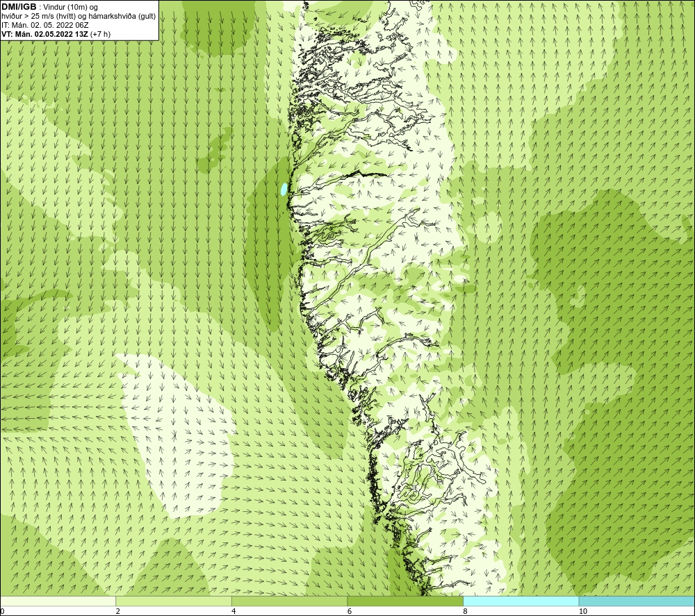Click the '4' tick label of the scale
Viewport: 695px width, 616px height.
pyautogui.click(x=234, y=611)
